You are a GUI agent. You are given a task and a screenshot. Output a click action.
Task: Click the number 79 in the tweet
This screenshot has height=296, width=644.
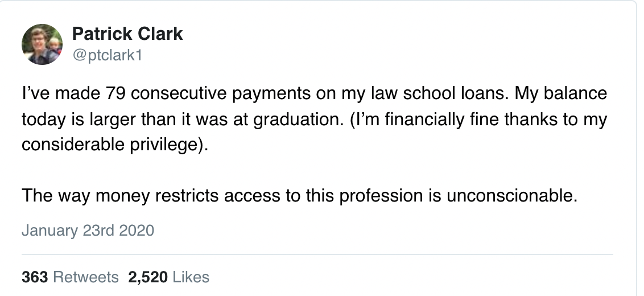pos(115,93)
